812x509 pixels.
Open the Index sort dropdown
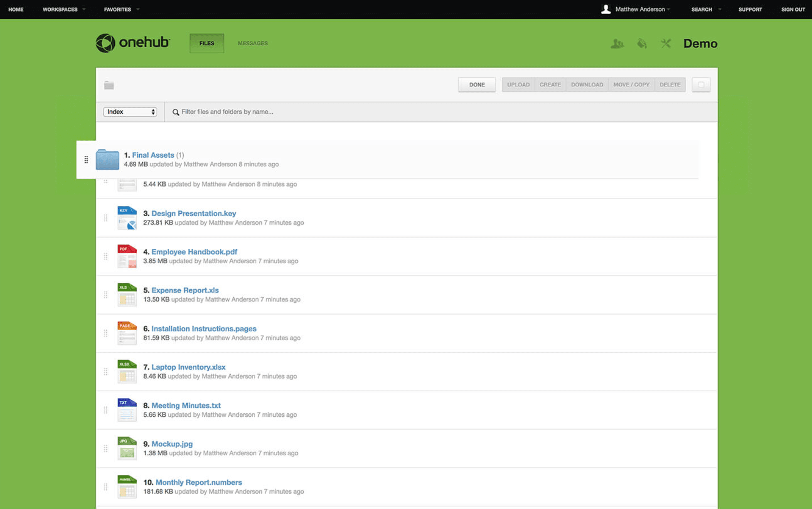tap(130, 112)
